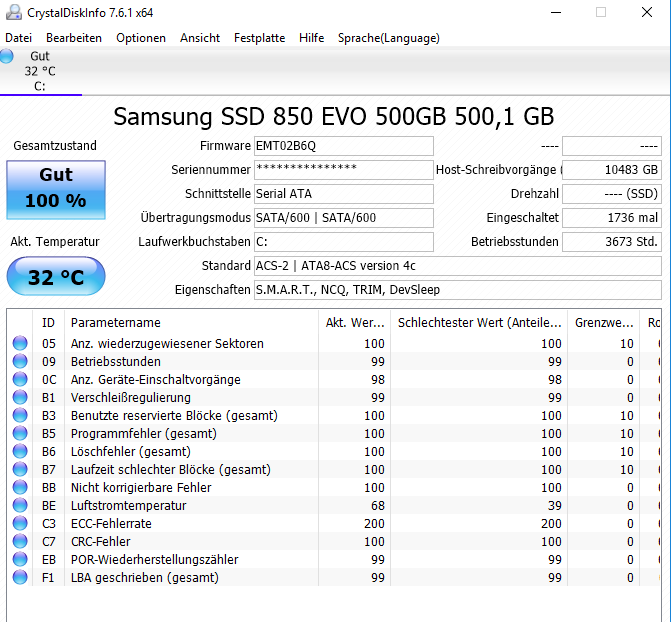This screenshot has width=671, height=622.
Task: Click the Parametername column header
Action: point(191,322)
